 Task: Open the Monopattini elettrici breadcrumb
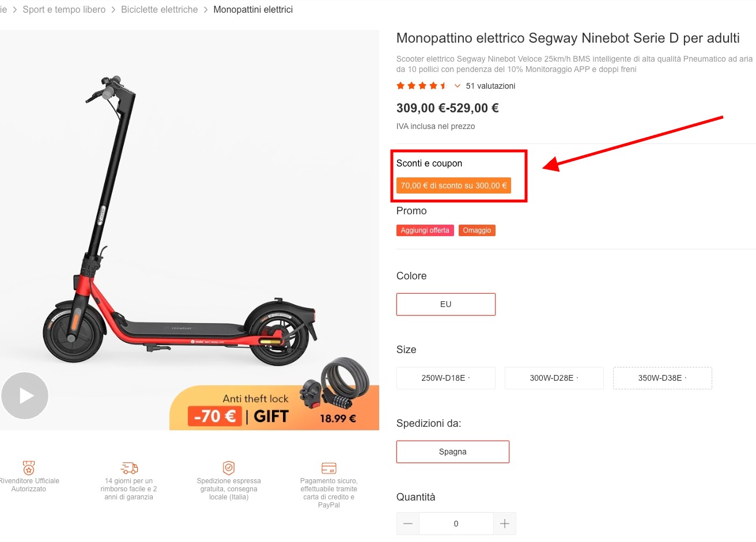point(253,10)
